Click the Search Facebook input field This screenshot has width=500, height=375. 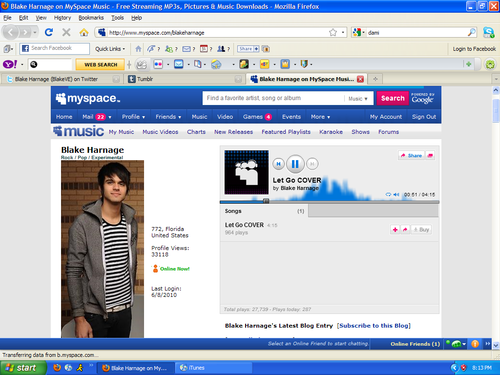click(x=54, y=48)
